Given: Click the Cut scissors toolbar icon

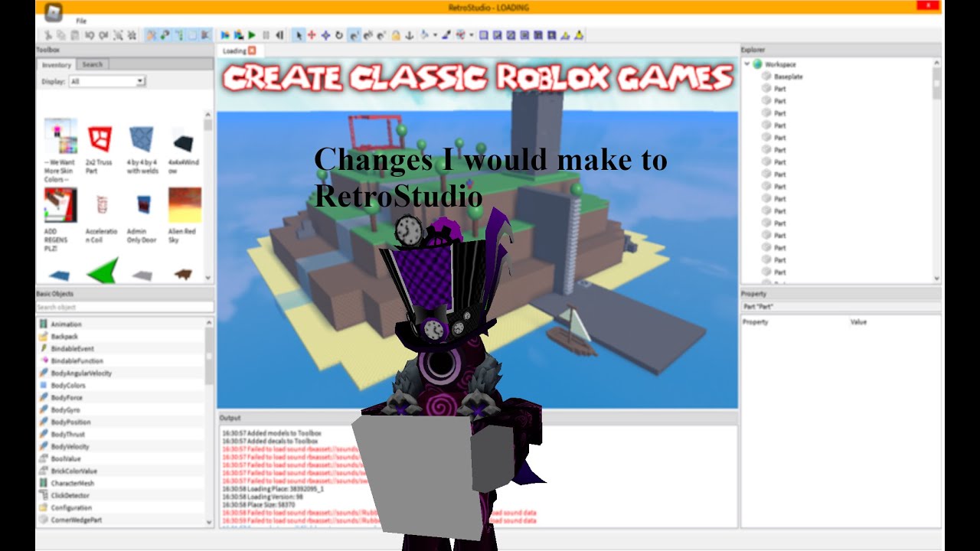Looking at the screenshot, I should [x=47, y=35].
